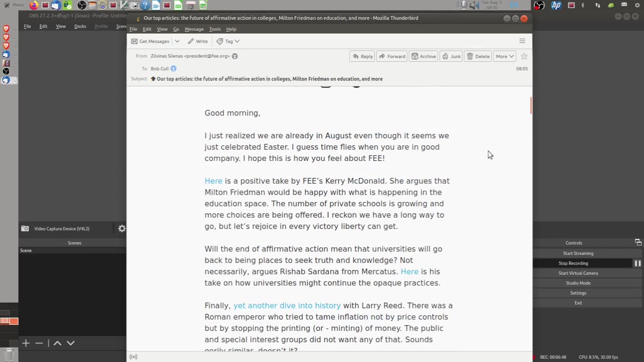The width and height of the screenshot is (644, 362).
Task: Open source properties gear icon in OBS
Action: (x=122, y=229)
